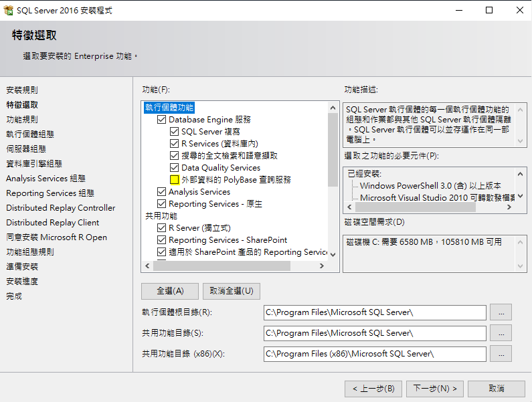
Task: Click the feature list horizontal scrollbar thumb
Action: pyautogui.click(x=222, y=266)
